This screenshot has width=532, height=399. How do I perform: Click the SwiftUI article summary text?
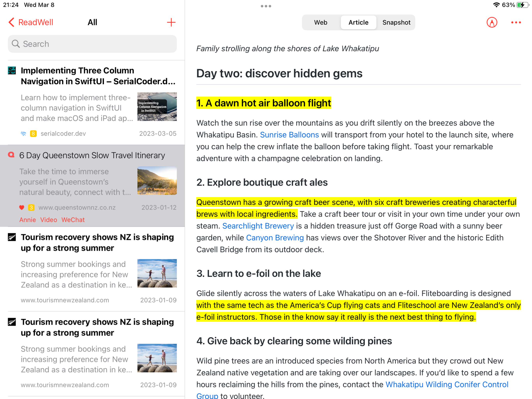[77, 108]
